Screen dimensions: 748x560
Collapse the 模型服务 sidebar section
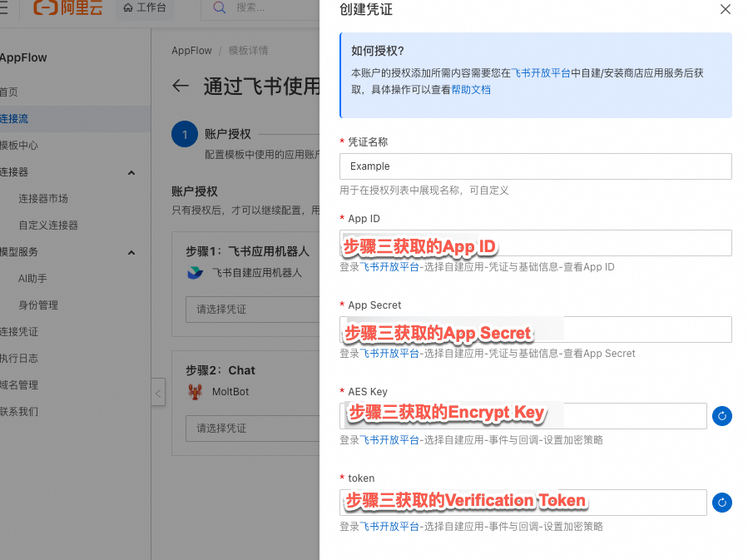coord(131,252)
